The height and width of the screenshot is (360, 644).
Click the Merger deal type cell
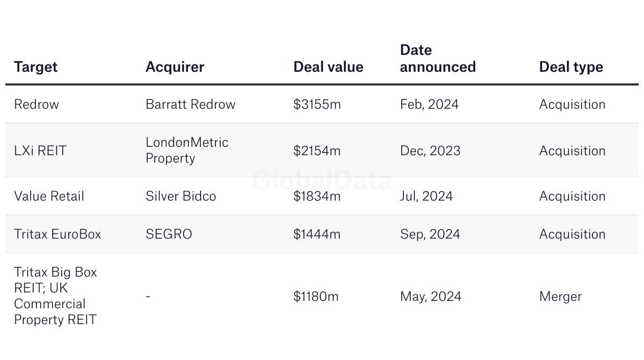560,296
